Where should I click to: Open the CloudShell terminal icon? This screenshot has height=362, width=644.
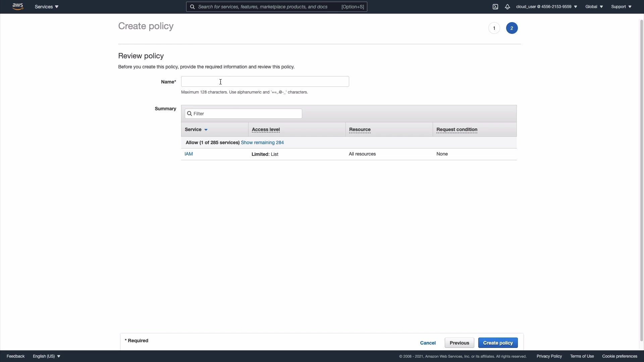pyautogui.click(x=495, y=7)
